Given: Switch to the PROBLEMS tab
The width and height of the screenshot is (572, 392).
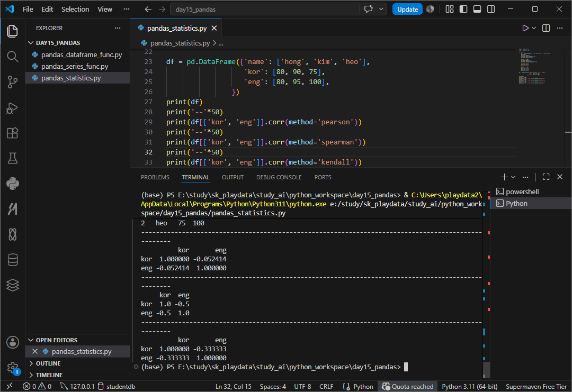Looking at the screenshot, I should 155,177.
